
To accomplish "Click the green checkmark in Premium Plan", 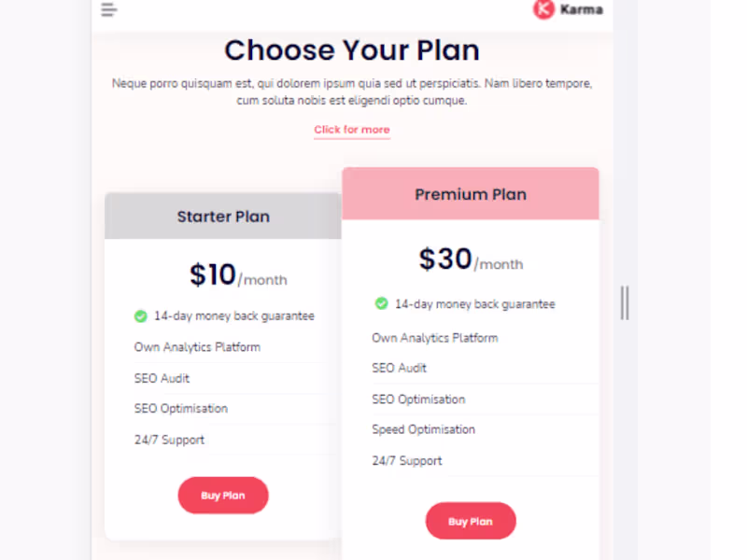I will point(382,304).
